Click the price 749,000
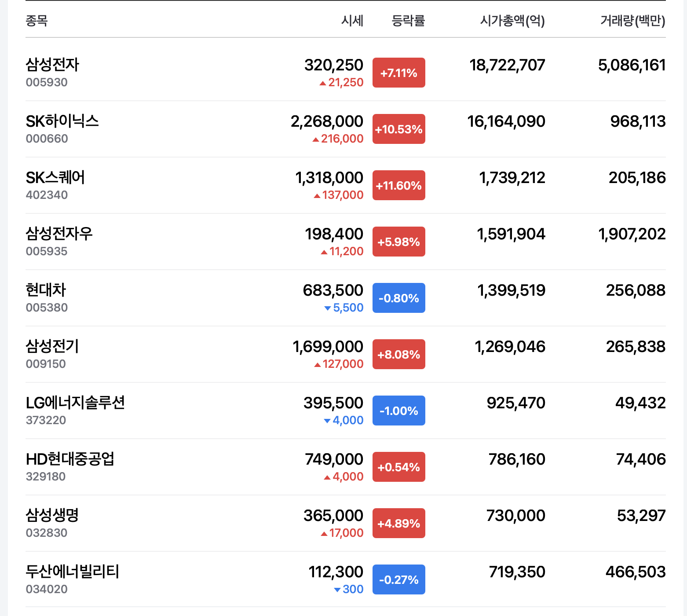Screen dimensions: 687x616 pos(334,459)
